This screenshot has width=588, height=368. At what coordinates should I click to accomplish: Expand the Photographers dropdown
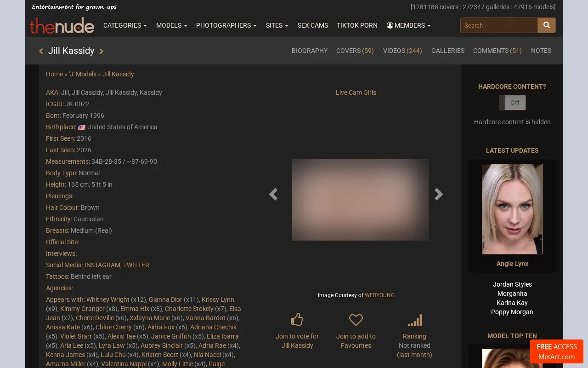[226, 25]
